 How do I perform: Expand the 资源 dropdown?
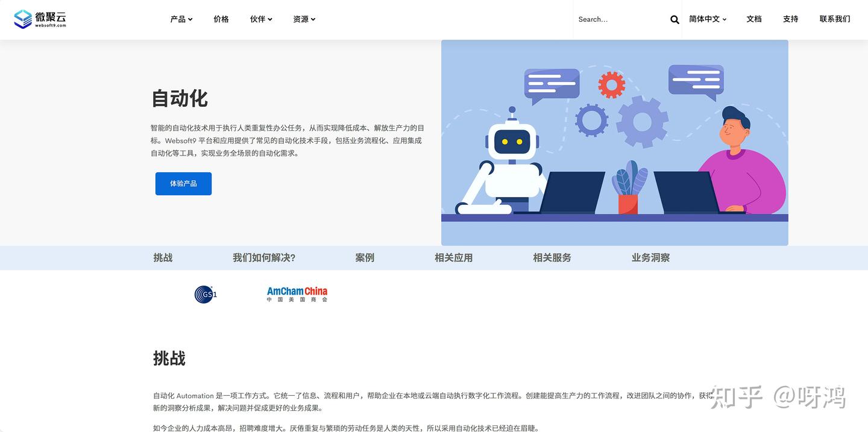pyautogui.click(x=304, y=19)
